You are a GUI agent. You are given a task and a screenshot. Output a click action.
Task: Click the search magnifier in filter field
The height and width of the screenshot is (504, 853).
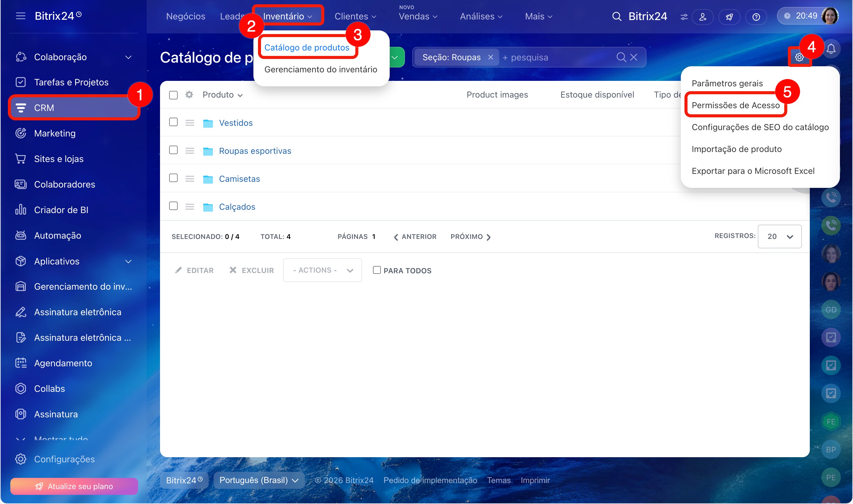[621, 57]
